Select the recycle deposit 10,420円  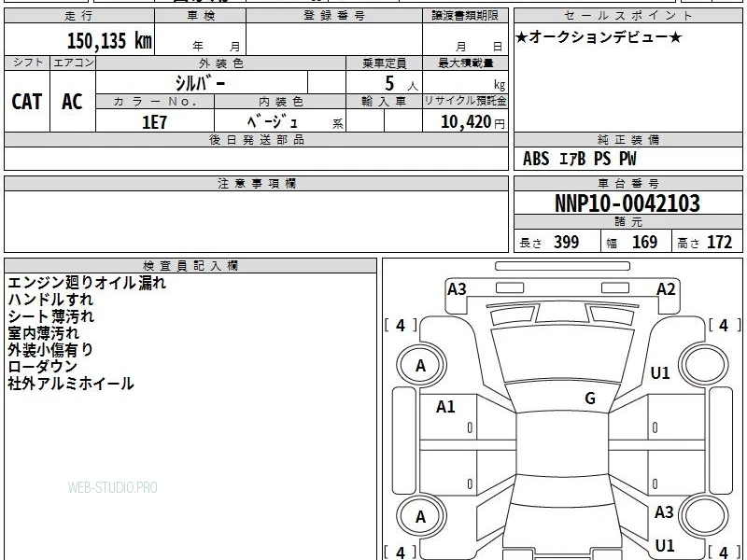pos(472,122)
